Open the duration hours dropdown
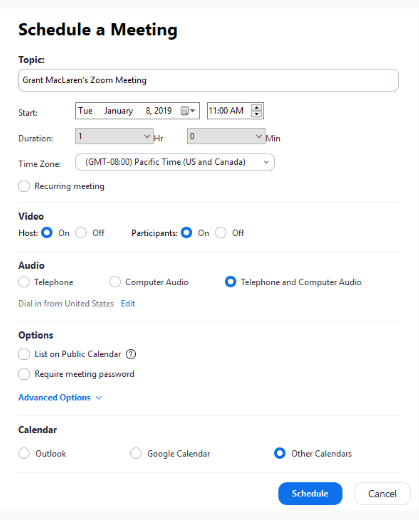This screenshot has height=520, width=419. coord(114,136)
